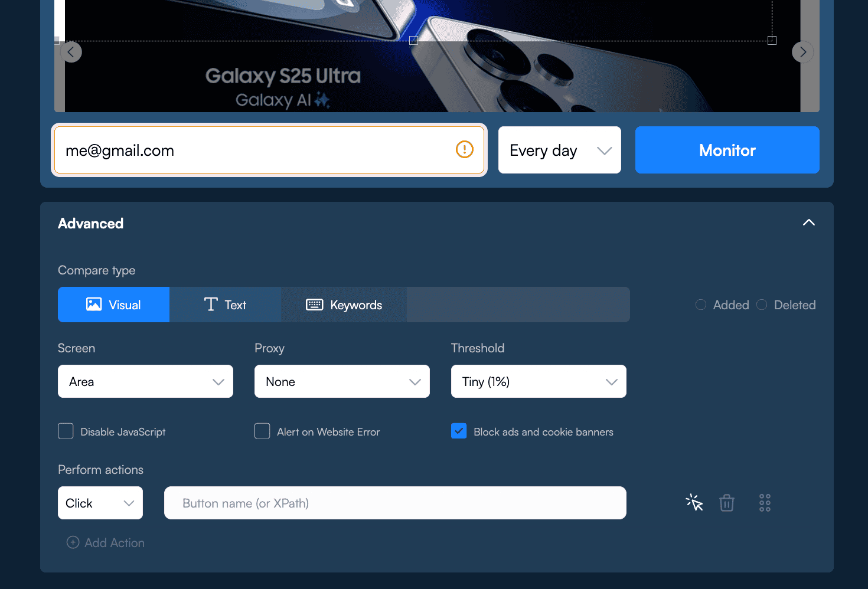Click the Threshold label
The height and width of the screenshot is (589, 868).
tap(478, 348)
